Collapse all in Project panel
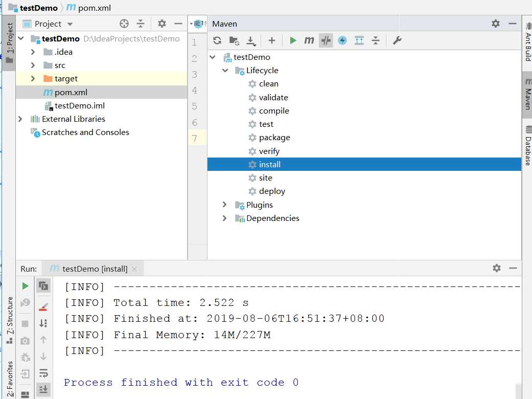Image resolution: width=532 pixels, height=399 pixels. pos(141,24)
